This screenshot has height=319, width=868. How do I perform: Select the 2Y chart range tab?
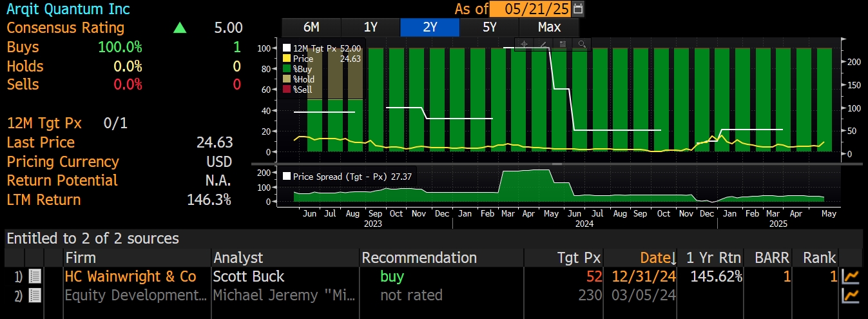[x=430, y=27]
